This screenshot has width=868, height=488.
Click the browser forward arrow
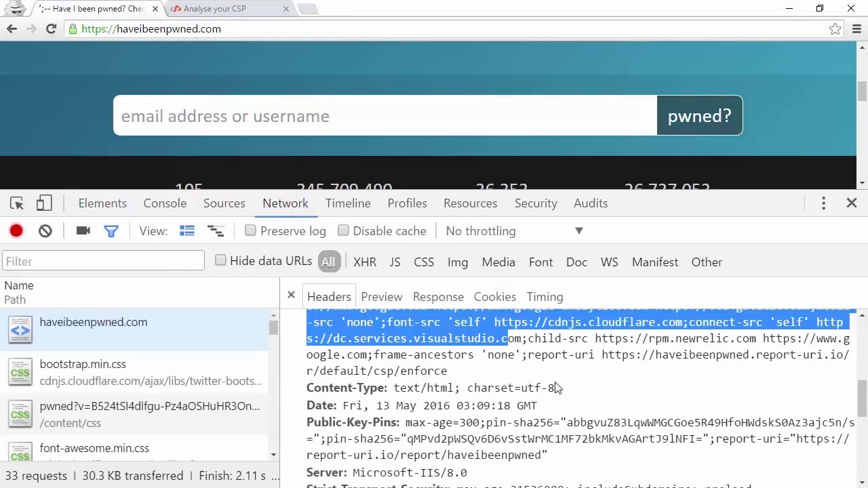31,29
